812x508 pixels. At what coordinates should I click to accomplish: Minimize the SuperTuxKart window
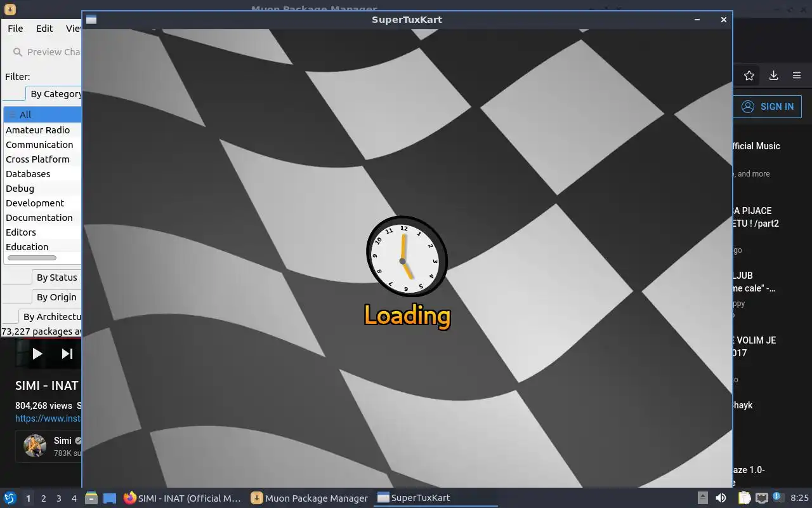click(697, 20)
